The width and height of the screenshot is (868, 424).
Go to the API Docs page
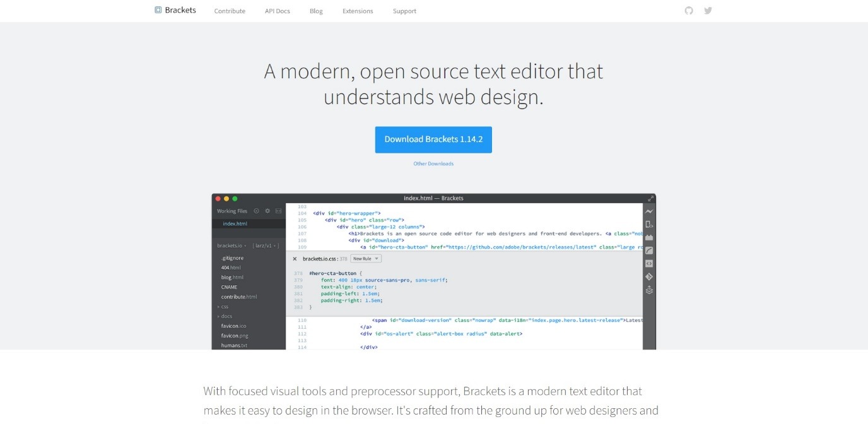pyautogui.click(x=278, y=11)
